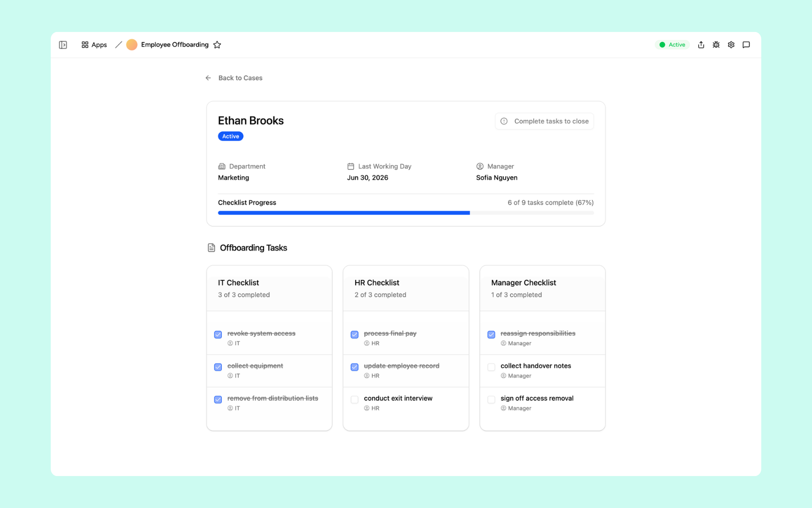
Task: Click the Offboarding Tasks document icon
Action: (x=211, y=248)
